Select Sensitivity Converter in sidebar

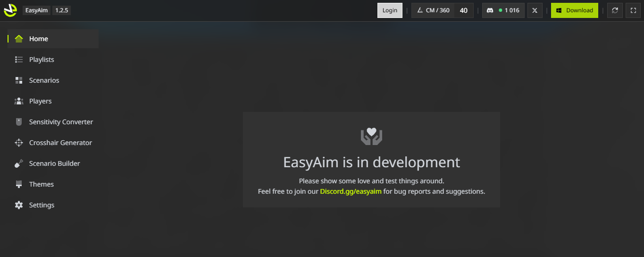(53, 122)
